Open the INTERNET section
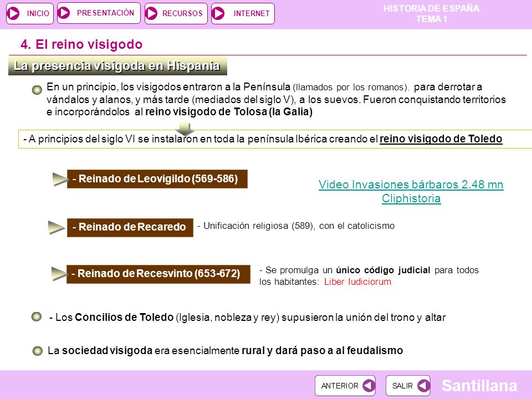 pos(243,13)
